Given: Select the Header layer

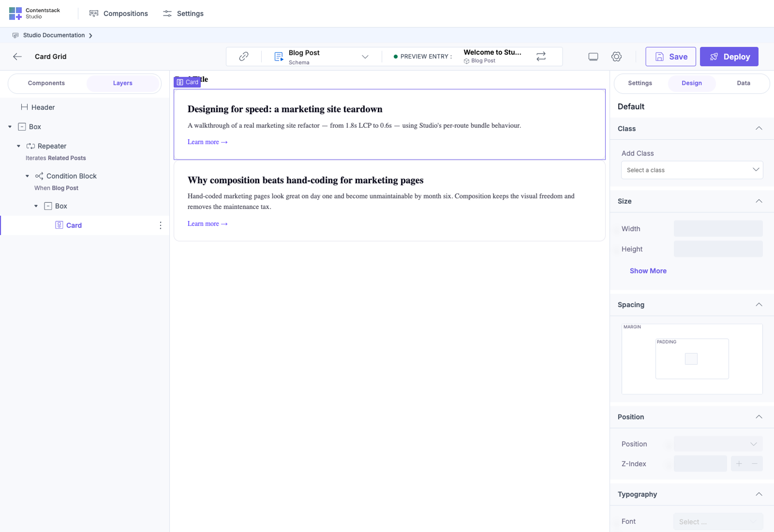Looking at the screenshot, I should 43,107.
